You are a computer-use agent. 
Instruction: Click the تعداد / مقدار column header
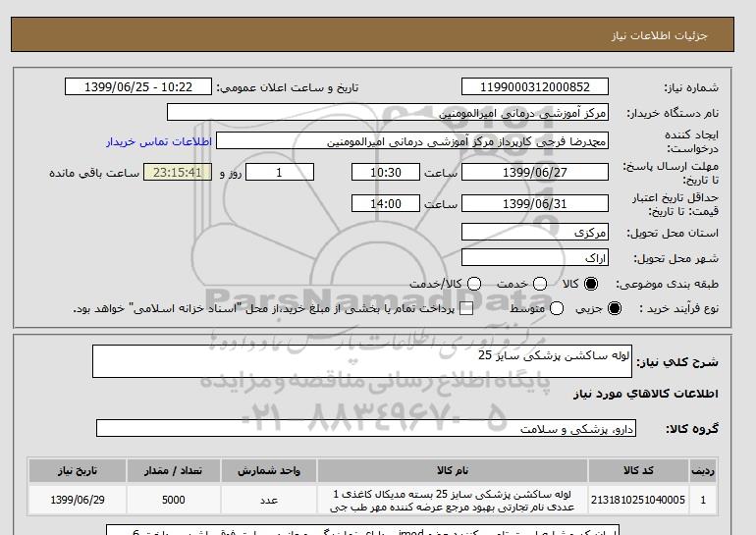[x=174, y=470]
